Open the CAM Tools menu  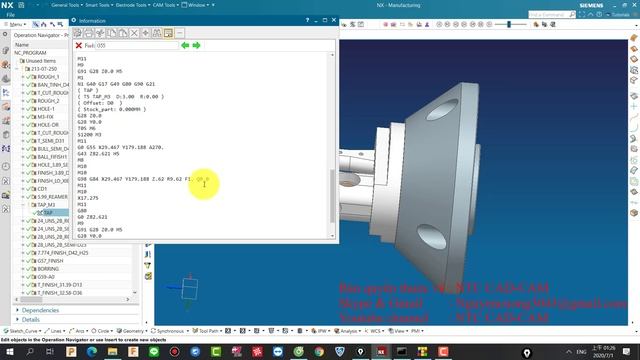pos(165,5)
